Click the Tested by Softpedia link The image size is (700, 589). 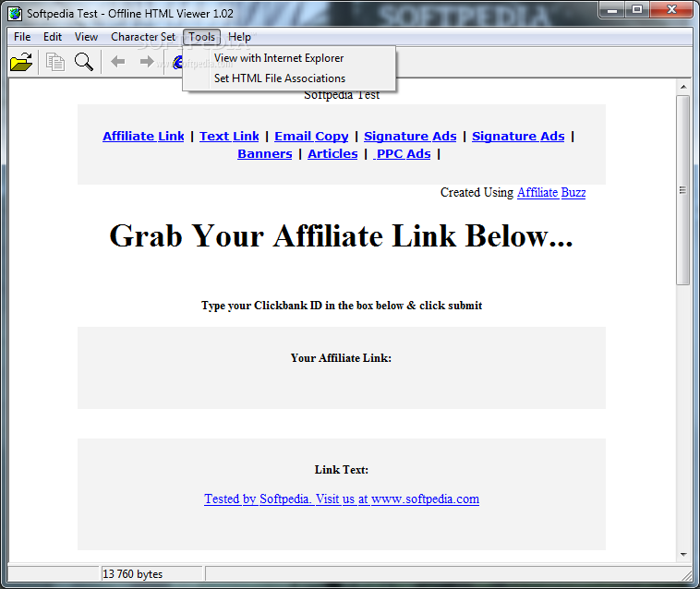342,499
